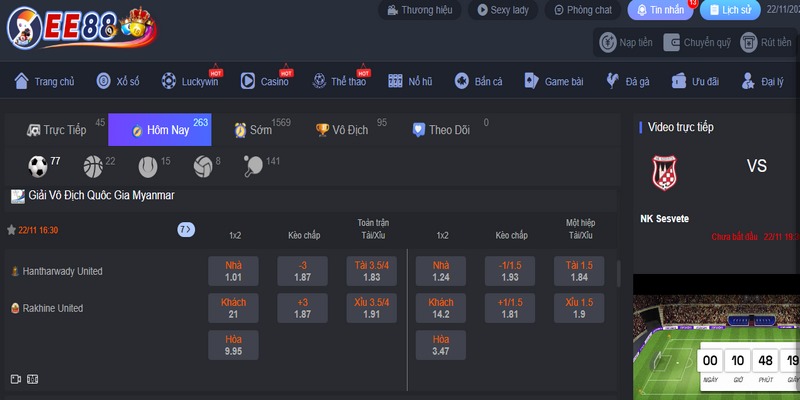Pick the Tài 3.5/4 odds at 1.83
Image resolution: width=800 pixels, height=400 pixels.
click(x=372, y=271)
